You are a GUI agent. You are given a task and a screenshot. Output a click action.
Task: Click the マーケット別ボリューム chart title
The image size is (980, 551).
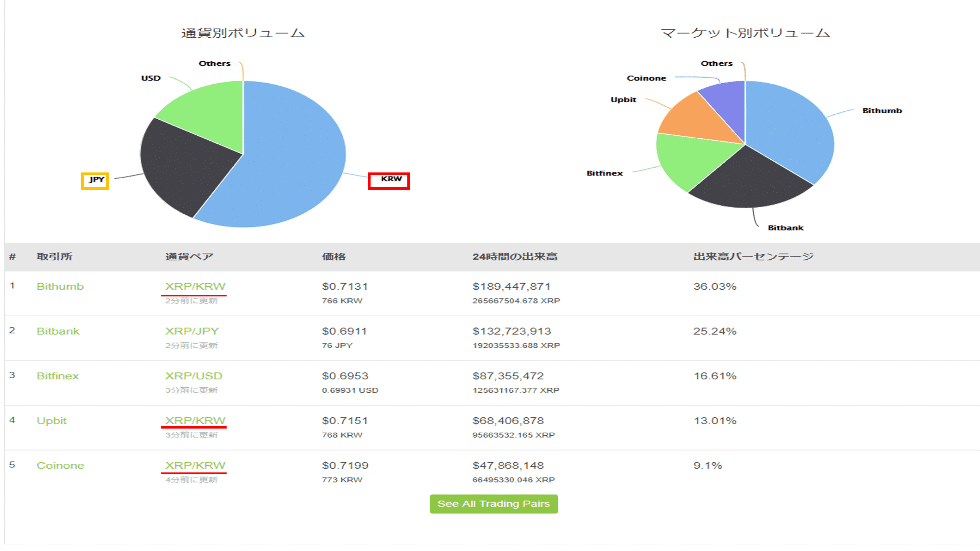click(x=745, y=33)
